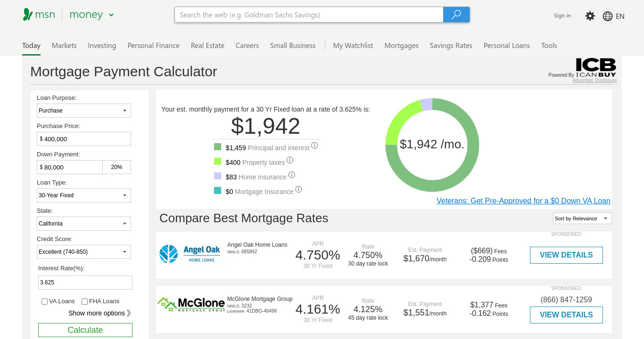Open the Sort by Relevance dropdown
Image resolution: width=644 pixels, height=339 pixels.
pyautogui.click(x=582, y=218)
